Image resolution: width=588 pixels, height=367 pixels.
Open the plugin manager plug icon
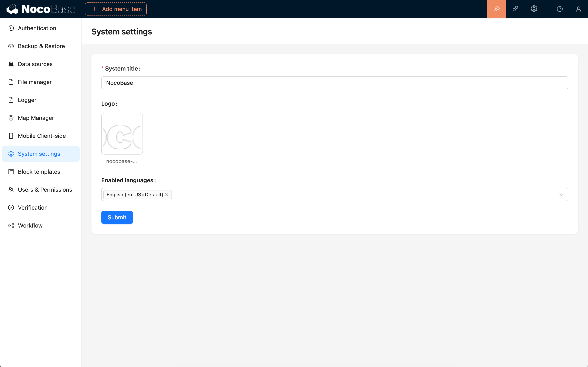click(515, 9)
